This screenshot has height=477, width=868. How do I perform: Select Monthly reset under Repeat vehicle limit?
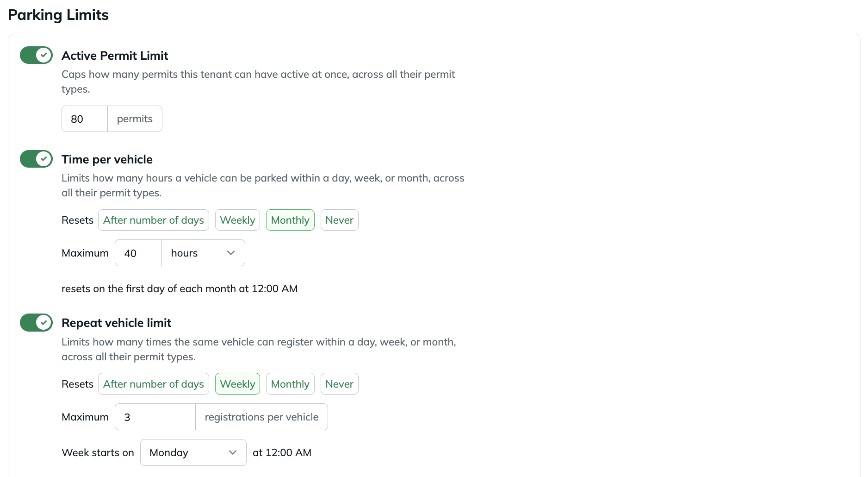[x=290, y=384]
